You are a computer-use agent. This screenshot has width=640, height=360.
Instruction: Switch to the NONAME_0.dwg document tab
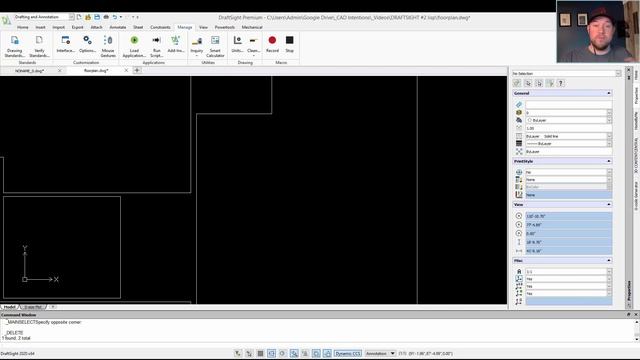[x=29, y=71]
